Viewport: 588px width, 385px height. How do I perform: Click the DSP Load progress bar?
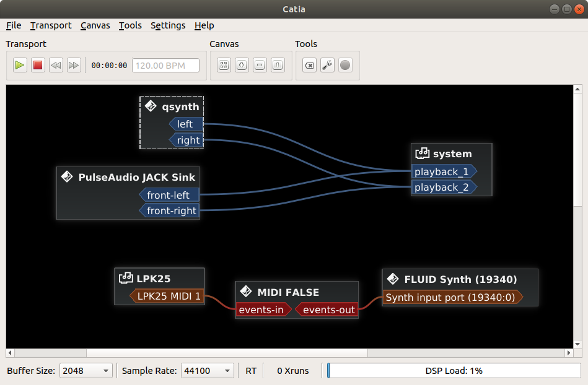[454, 371]
